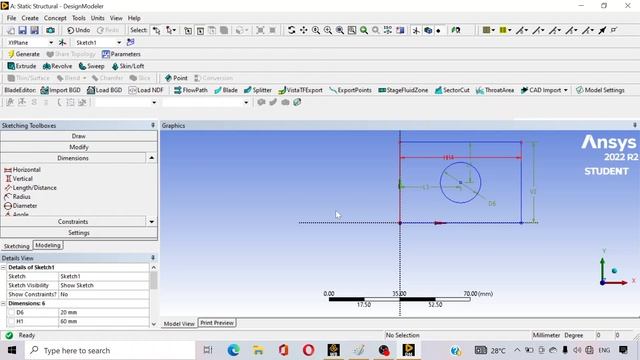Click the New Plane icon beside XYPlane
Image resolution: width=640 pixels, height=360 pixels.
click(x=62, y=42)
